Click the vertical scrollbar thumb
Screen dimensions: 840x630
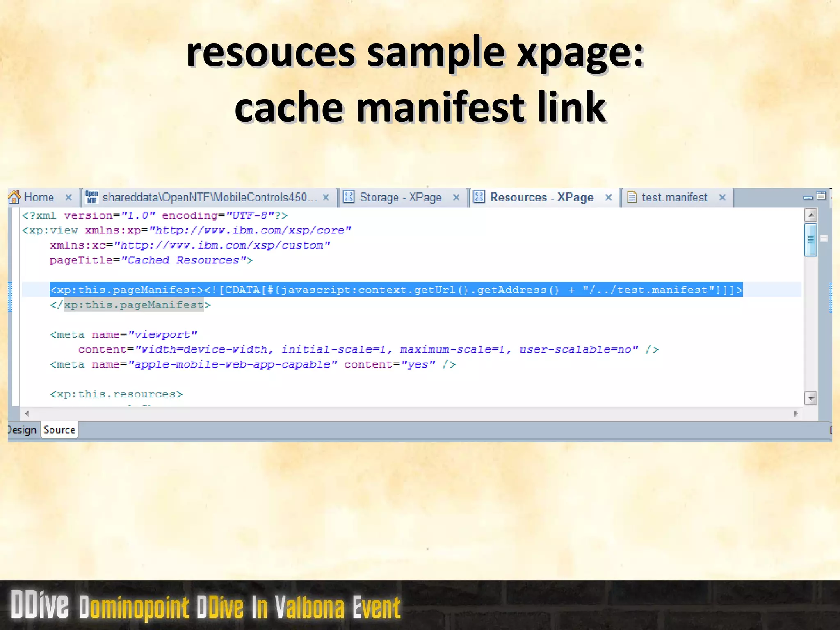[811, 240]
